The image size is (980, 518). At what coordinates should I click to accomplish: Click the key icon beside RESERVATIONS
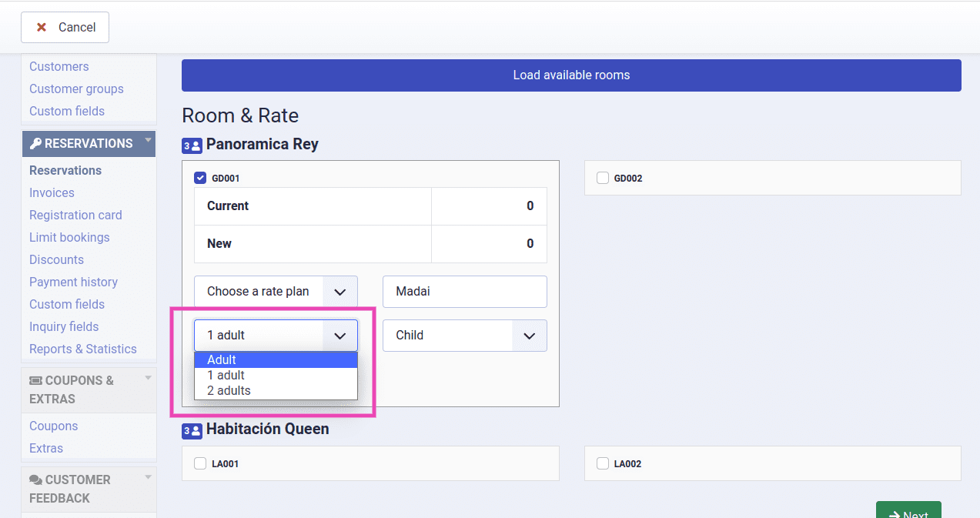[35, 144]
